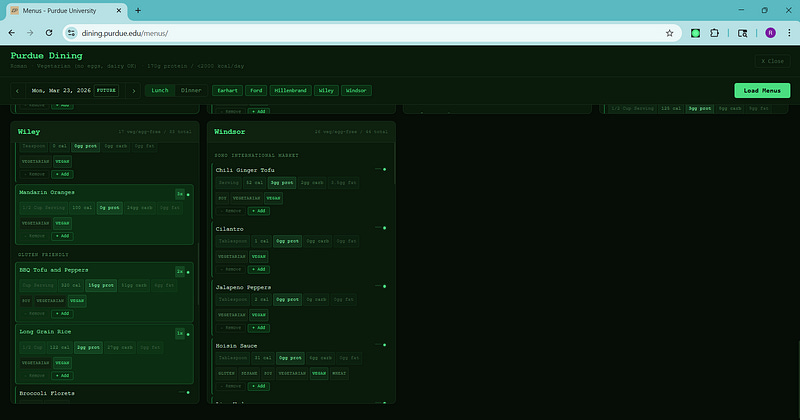Click the SOHO INTERNATIONAL MARKET section label

pos(257,155)
